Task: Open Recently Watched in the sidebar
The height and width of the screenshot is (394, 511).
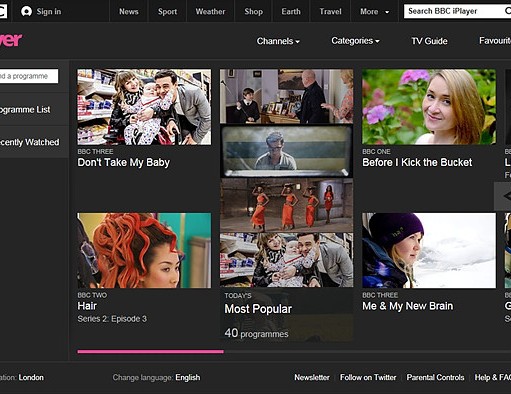Action: coord(30,142)
